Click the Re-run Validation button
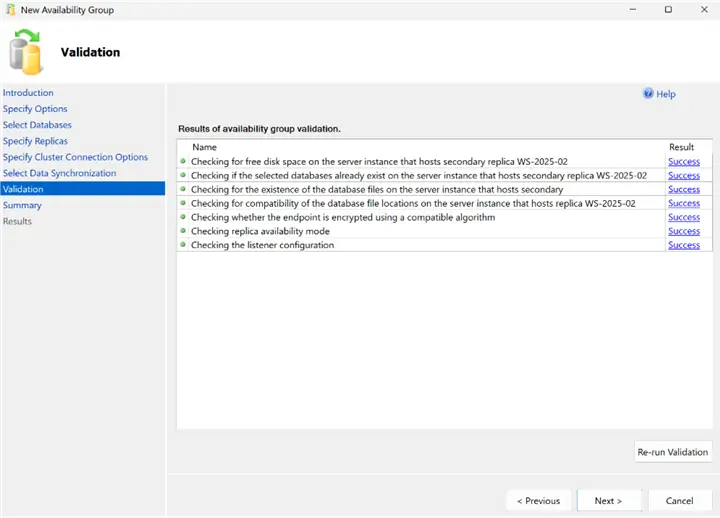This screenshot has height=518, width=720. 673,452
